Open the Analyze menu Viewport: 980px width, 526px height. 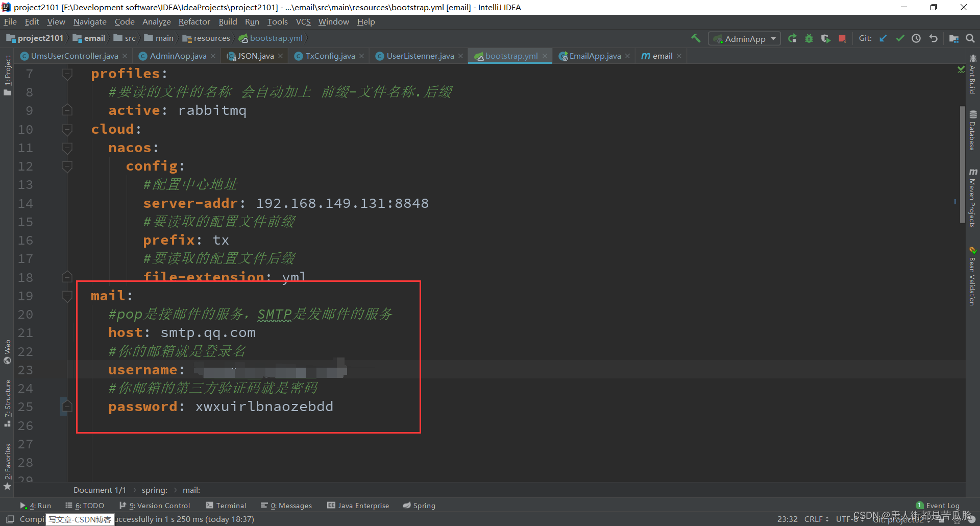(x=156, y=22)
